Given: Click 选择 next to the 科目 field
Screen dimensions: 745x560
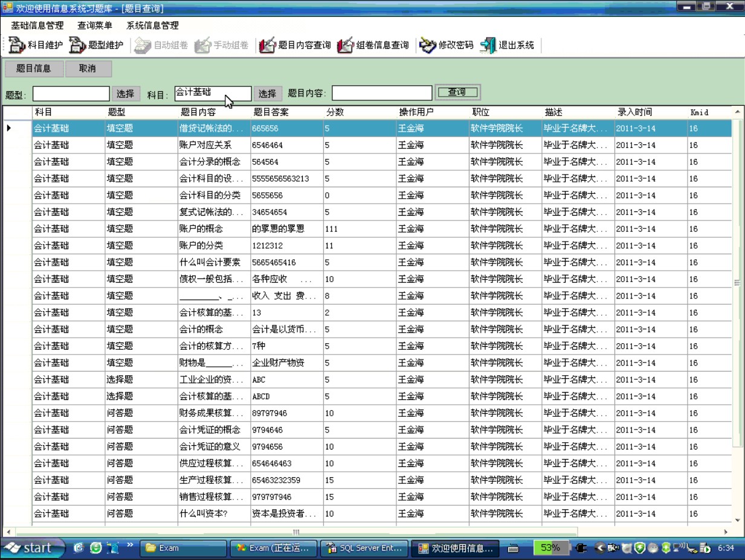Looking at the screenshot, I should click(268, 94).
